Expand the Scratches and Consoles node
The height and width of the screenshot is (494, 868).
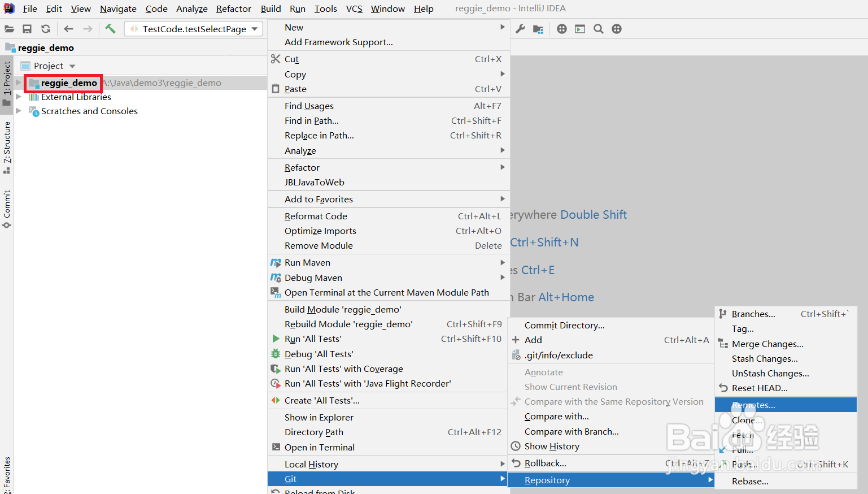click(x=19, y=111)
